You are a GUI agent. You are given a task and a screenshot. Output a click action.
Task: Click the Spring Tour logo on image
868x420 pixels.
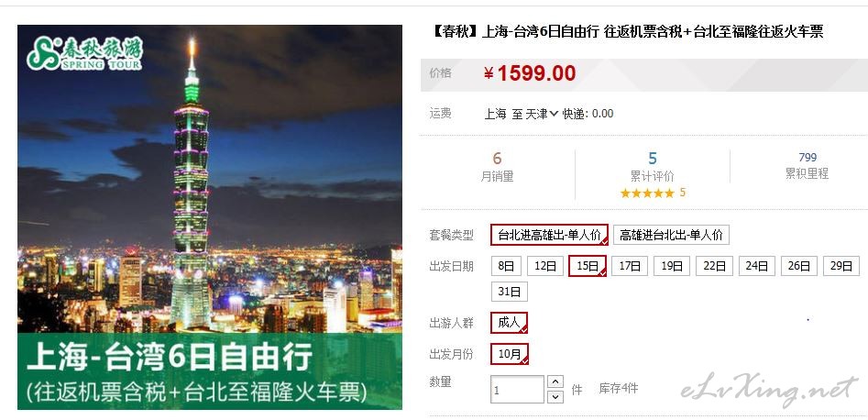pyautogui.click(x=84, y=54)
